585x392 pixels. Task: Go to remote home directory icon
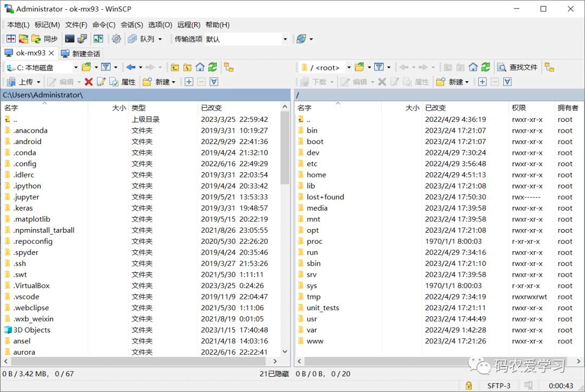473,67
